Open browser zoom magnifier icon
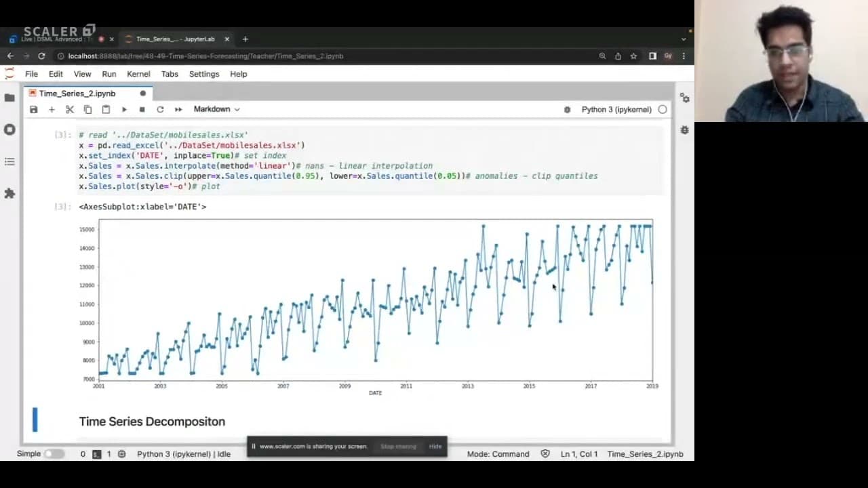The height and width of the screenshot is (488, 868). [x=602, y=56]
